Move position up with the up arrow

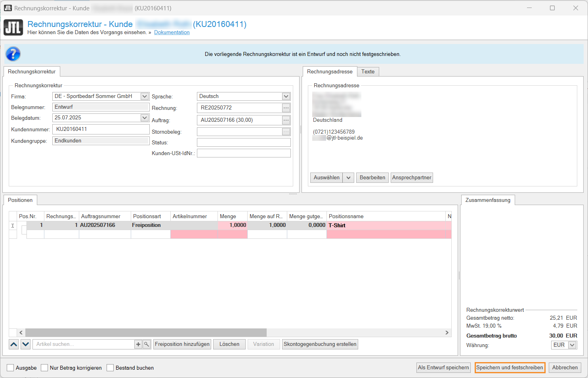(x=14, y=344)
